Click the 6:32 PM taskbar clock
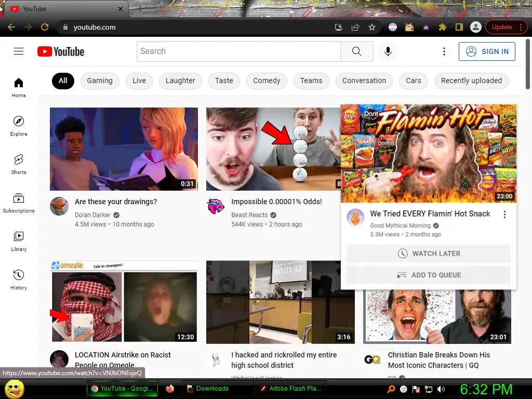Screen dimensions: 532x399 (486, 389)
